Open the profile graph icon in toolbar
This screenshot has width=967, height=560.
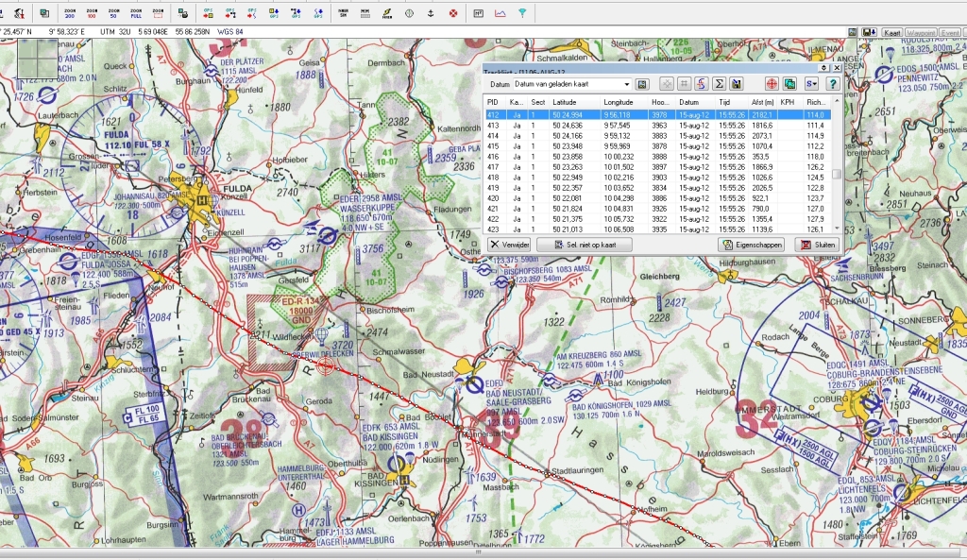click(x=500, y=13)
